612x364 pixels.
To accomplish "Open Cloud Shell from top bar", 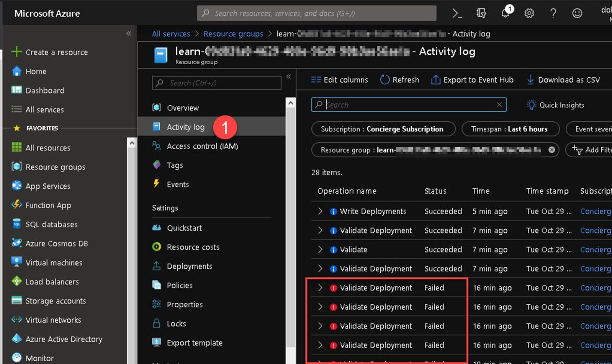I will click(457, 13).
